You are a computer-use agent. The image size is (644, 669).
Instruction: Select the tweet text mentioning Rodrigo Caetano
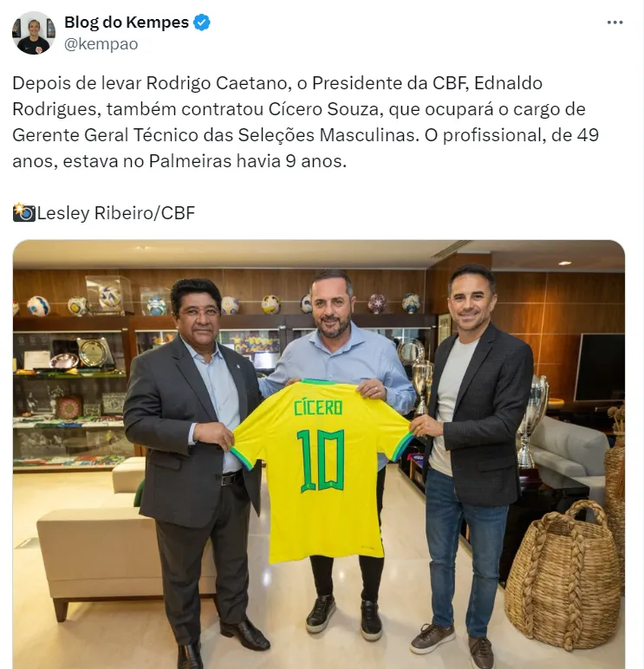click(x=306, y=122)
